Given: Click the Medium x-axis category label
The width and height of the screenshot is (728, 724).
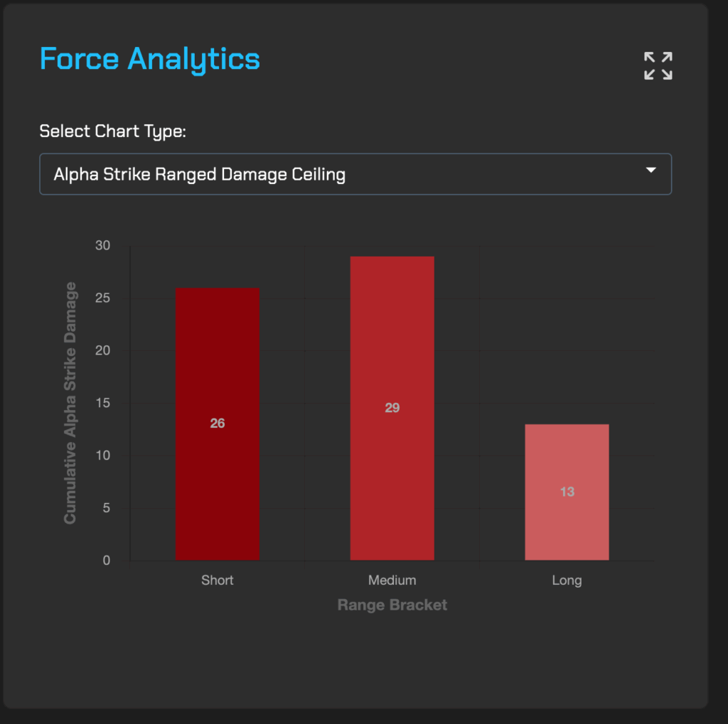Looking at the screenshot, I should tap(392, 580).
